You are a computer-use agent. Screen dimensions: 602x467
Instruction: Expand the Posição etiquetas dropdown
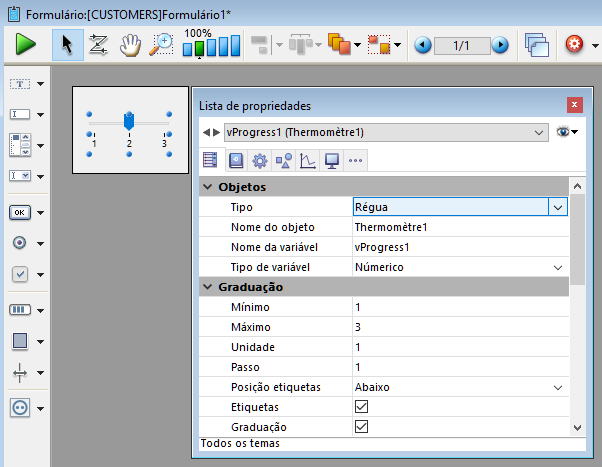point(558,387)
